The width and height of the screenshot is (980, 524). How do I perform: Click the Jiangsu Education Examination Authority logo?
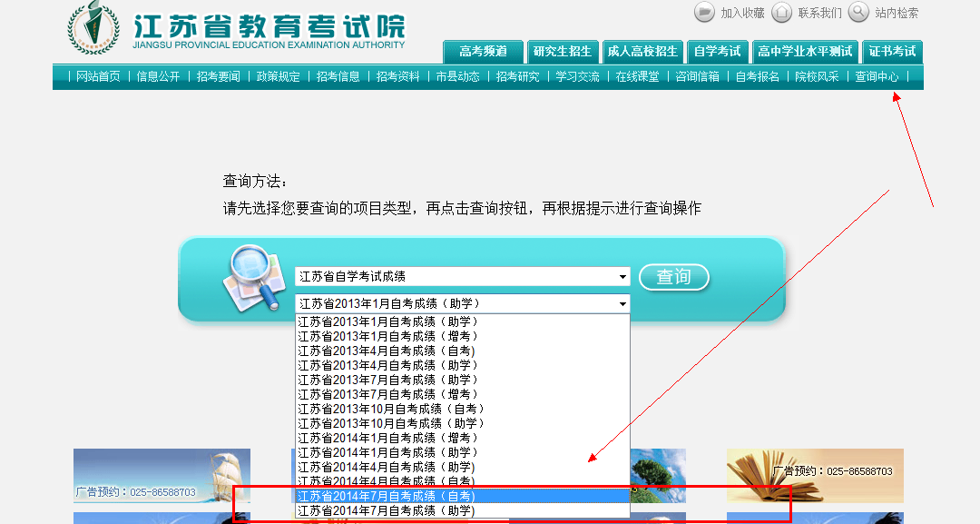[93, 28]
